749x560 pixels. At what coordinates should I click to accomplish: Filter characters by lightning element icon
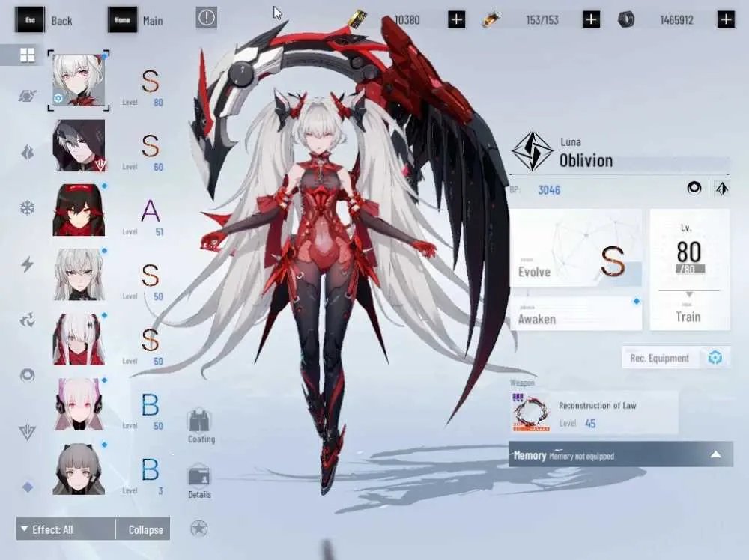point(27,264)
